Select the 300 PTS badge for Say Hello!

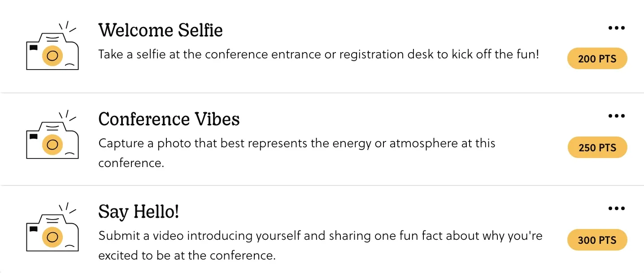click(x=596, y=240)
